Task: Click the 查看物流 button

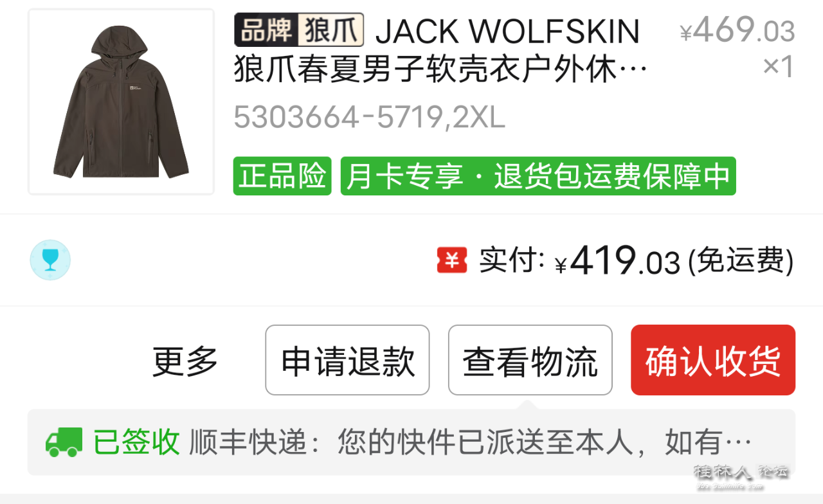Action: 530,360
